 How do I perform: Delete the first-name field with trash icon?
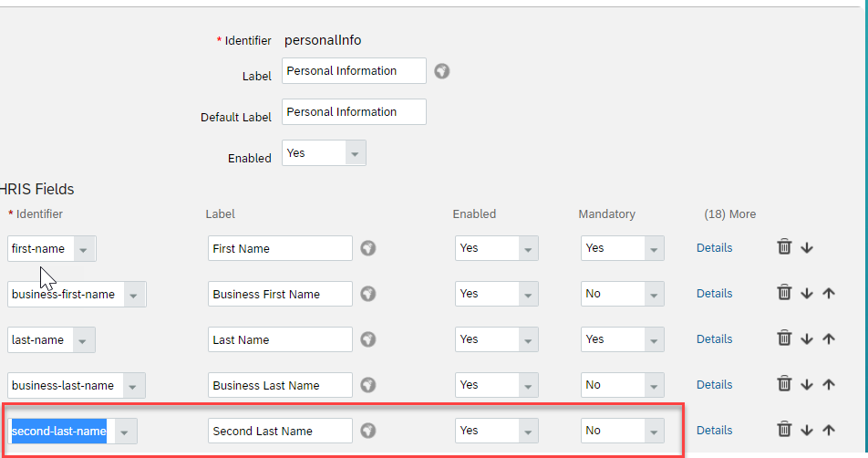(784, 246)
